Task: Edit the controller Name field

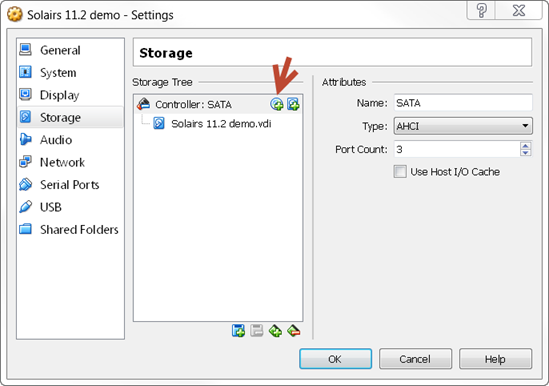Action: pos(463,103)
